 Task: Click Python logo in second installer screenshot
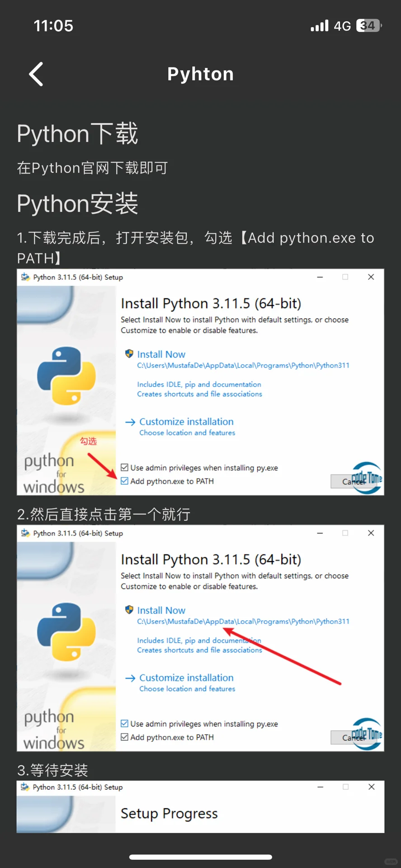pos(66,632)
